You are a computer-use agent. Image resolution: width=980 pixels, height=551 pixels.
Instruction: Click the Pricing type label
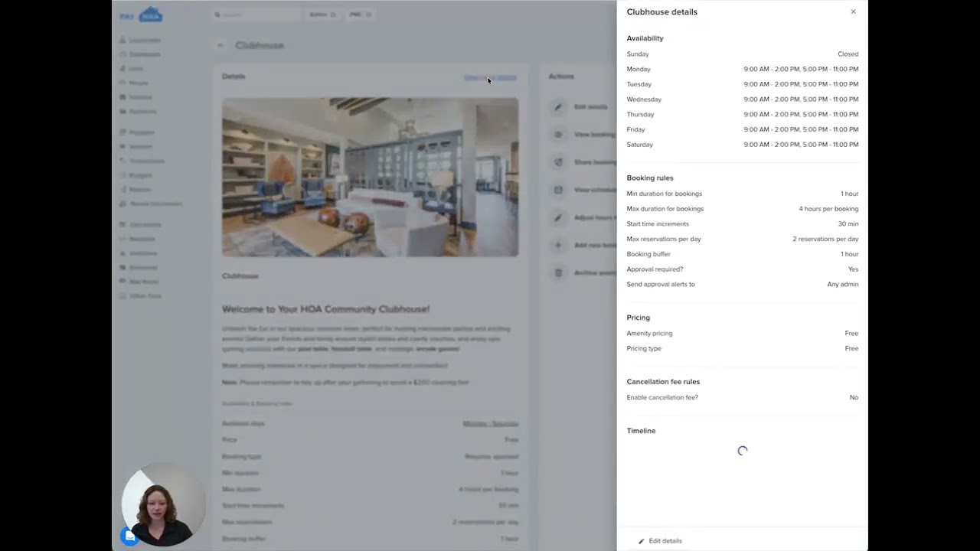pyautogui.click(x=644, y=348)
